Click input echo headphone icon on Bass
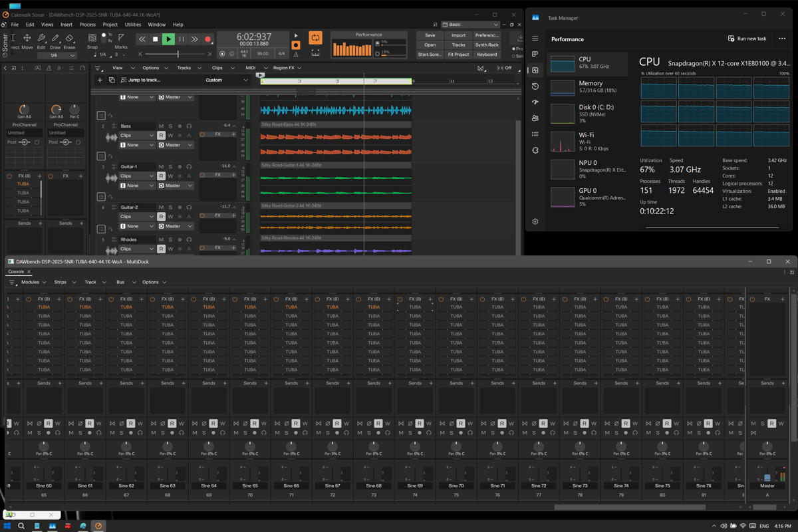The height and width of the screenshot is (532, 798). (189, 126)
